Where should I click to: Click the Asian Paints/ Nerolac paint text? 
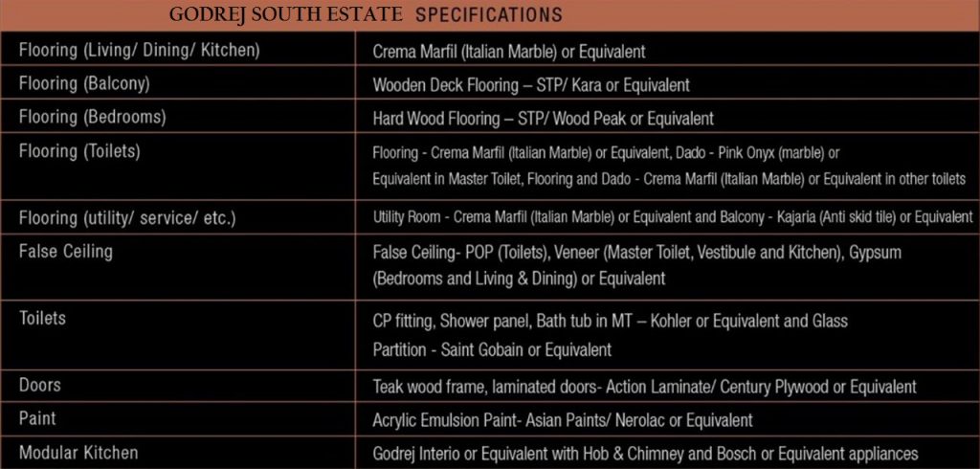click(x=563, y=420)
